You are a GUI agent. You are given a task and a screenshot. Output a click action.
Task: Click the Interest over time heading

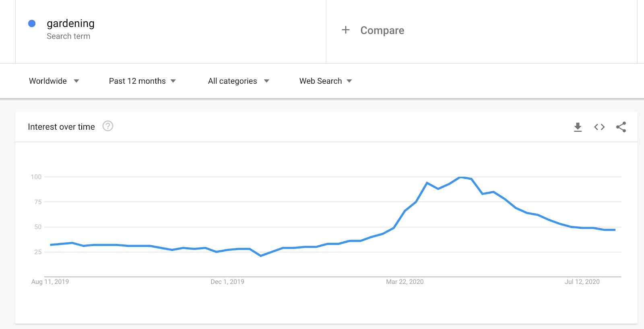pyautogui.click(x=61, y=126)
